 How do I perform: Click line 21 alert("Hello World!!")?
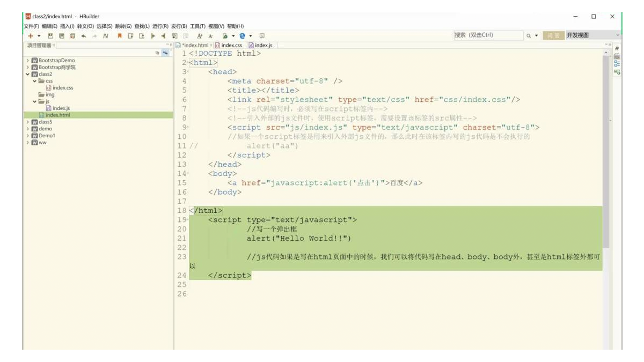point(299,239)
